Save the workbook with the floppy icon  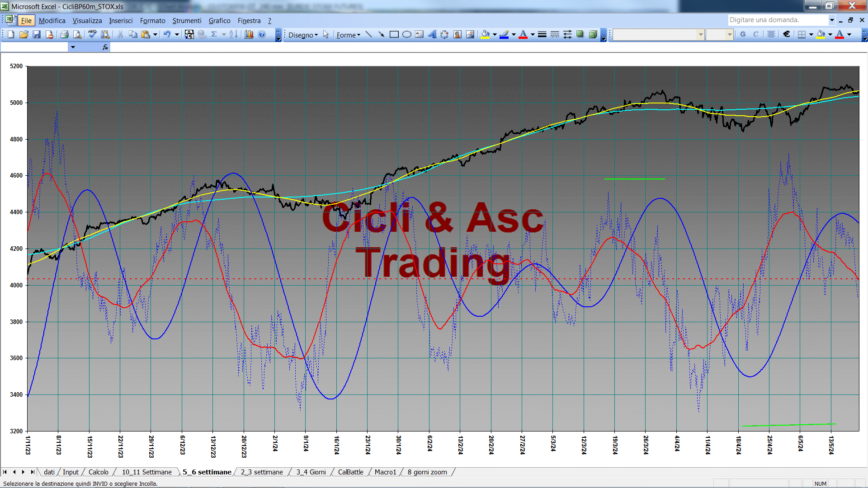[37, 34]
